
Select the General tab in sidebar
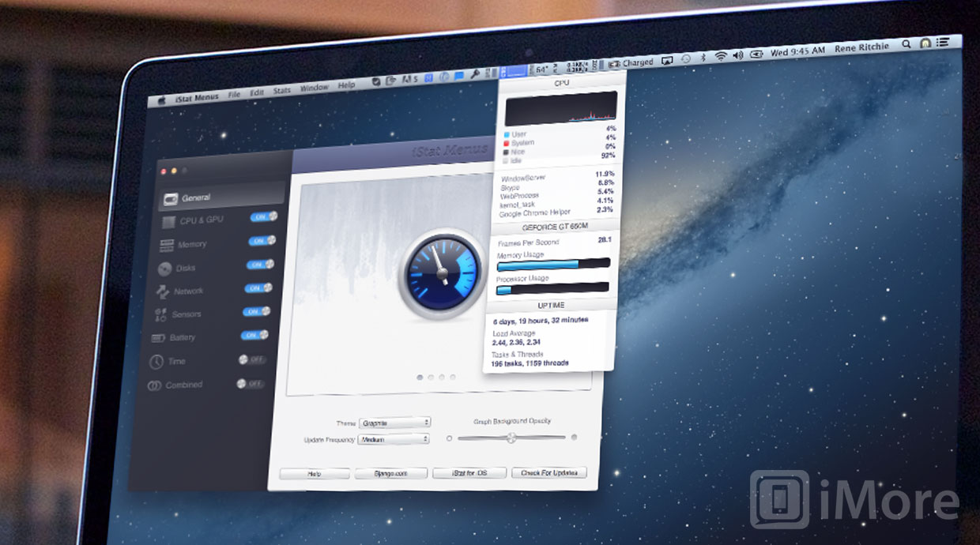pos(220,195)
